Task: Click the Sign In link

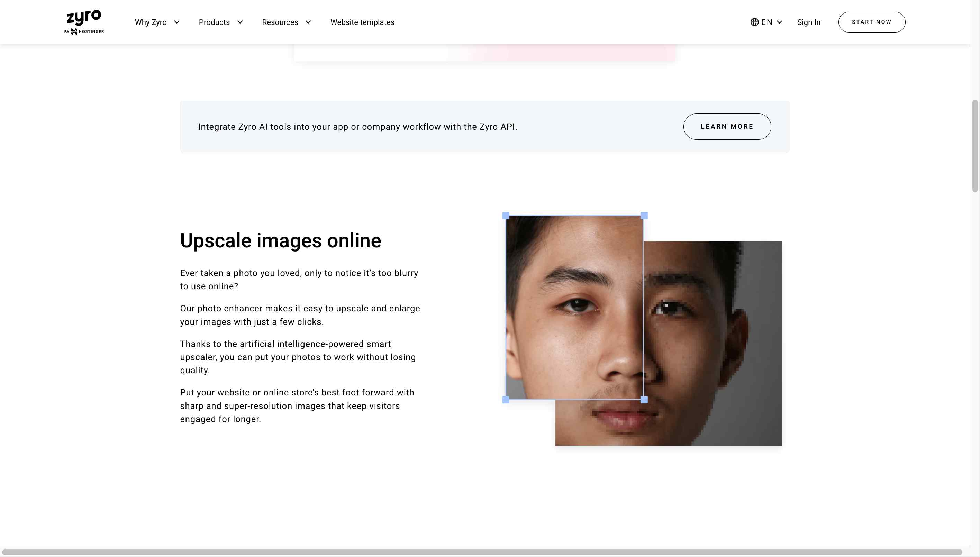Action: (x=809, y=22)
